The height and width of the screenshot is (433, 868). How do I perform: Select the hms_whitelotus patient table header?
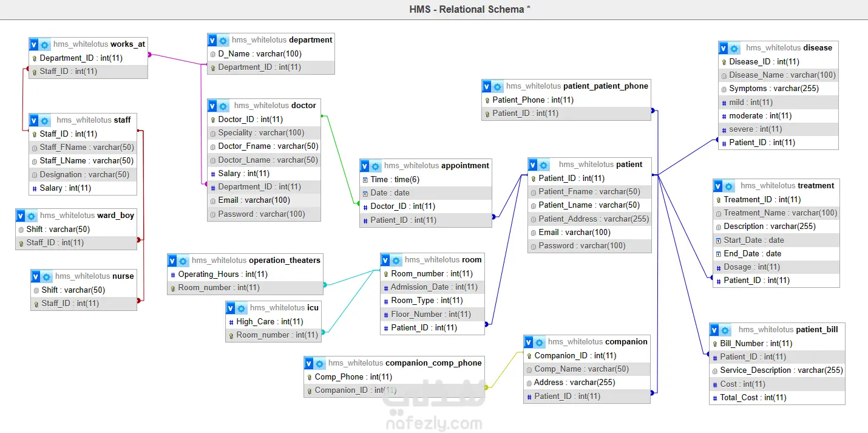[600, 165]
